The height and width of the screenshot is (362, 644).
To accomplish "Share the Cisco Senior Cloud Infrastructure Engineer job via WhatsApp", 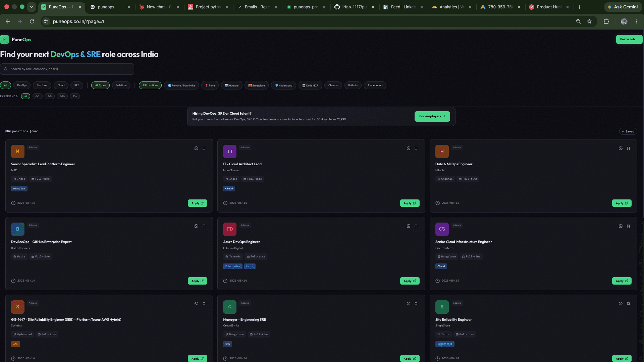I will pos(621,226).
